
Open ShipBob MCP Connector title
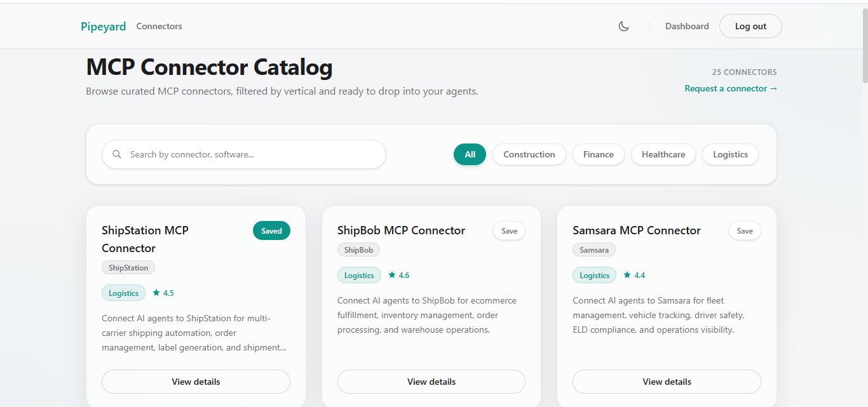tap(401, 230)
